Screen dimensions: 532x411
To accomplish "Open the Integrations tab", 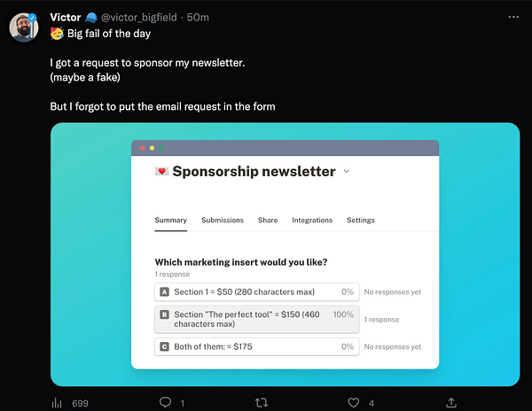I will coord(312,221).
